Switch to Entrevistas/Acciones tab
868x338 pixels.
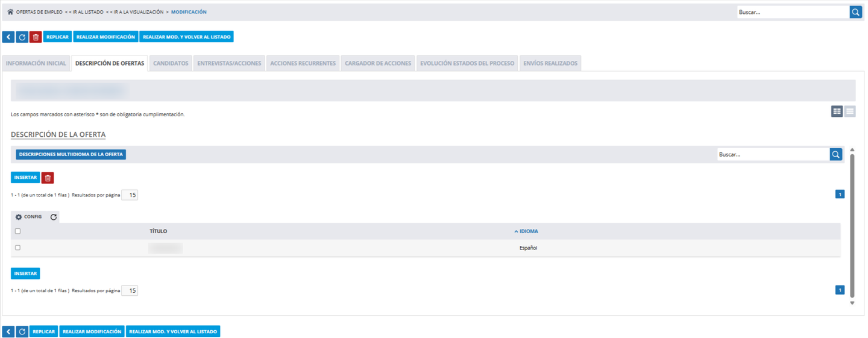tap(230, 63)
